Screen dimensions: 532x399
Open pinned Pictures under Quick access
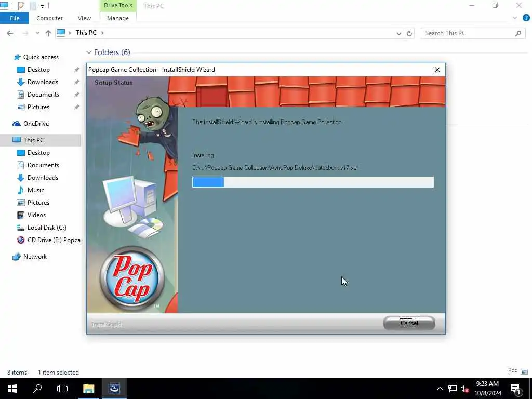tap(38, 107)
